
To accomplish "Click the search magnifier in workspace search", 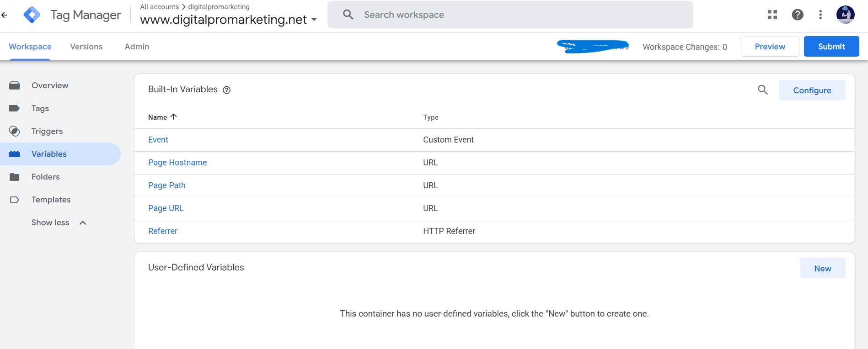I will coord(348,15).
